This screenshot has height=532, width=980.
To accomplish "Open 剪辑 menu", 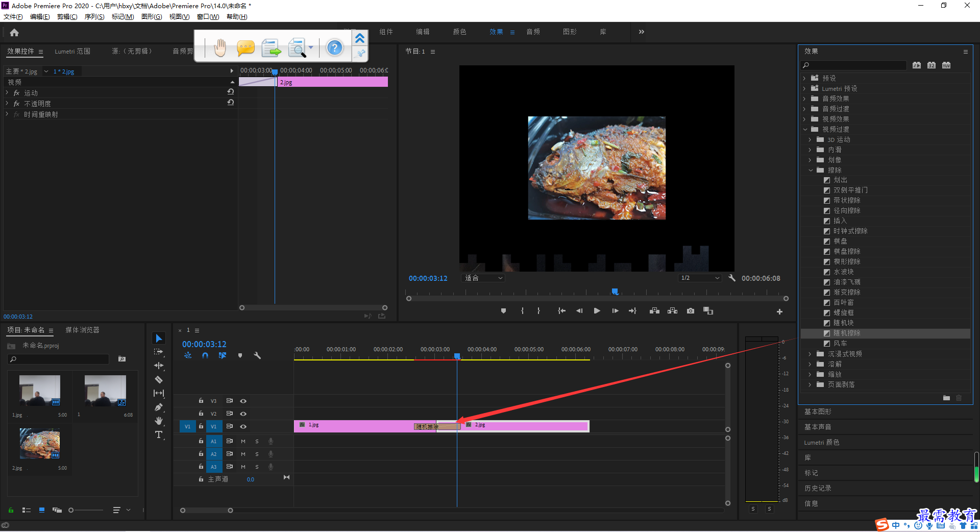I will click(67, 16).
